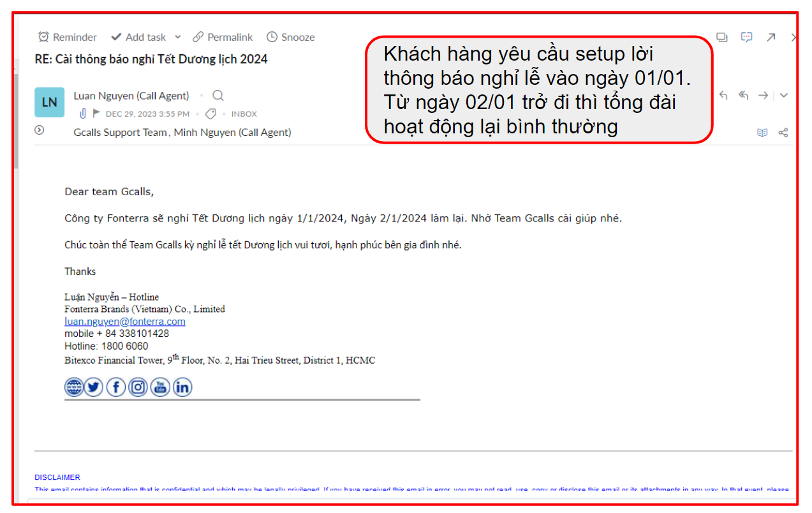Image resolution: width=812 pixels, height=513 pixels.
Task: Click the conversation view icon
Action: 722,37
